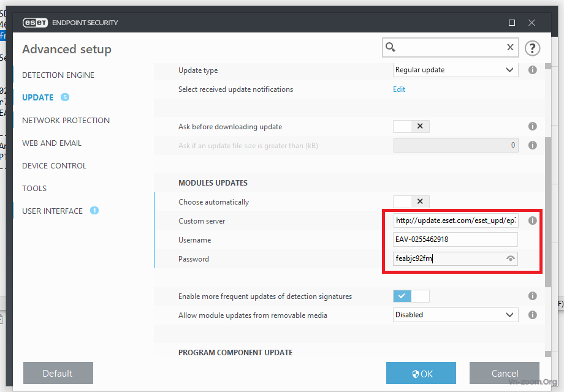This screenshot has width=564, height=392.
Task: Click the badge 1 next to User Interface
Action: 94,211
